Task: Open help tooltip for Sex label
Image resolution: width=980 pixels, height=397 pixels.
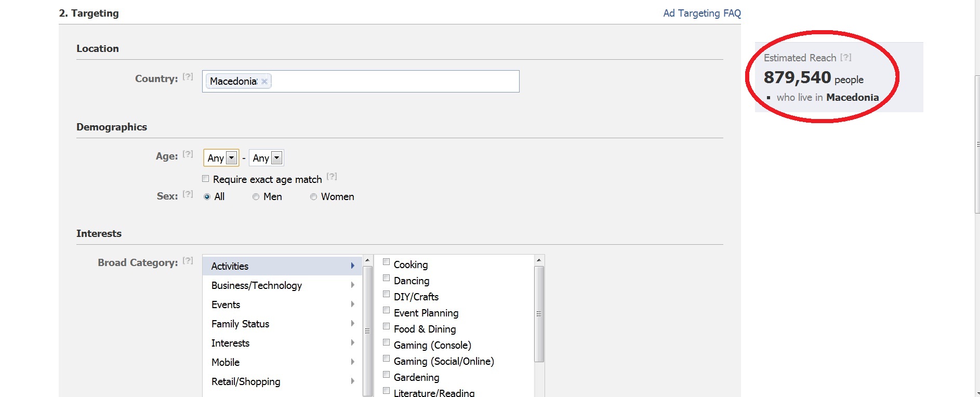Action: pyautogui.click(x=188, y=194)
